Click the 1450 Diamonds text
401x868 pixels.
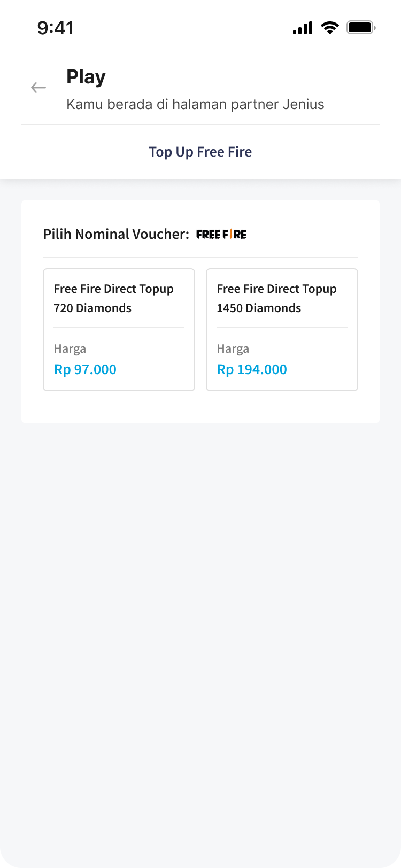[x=259, y=308]
